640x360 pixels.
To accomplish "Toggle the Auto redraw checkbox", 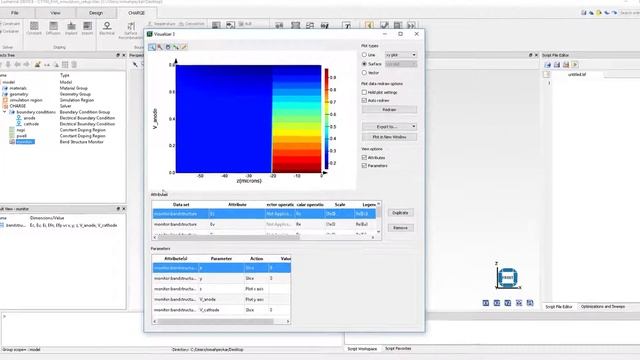I will point(364,100).
